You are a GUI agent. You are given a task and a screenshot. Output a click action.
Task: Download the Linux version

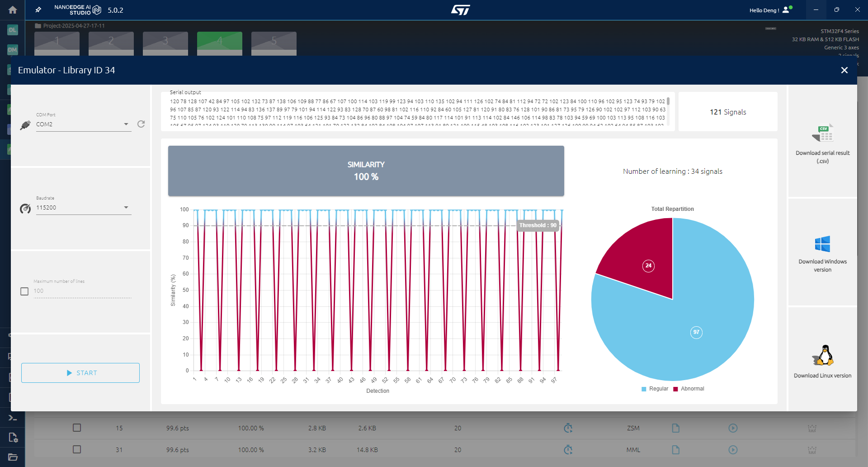tap(822, 361)
